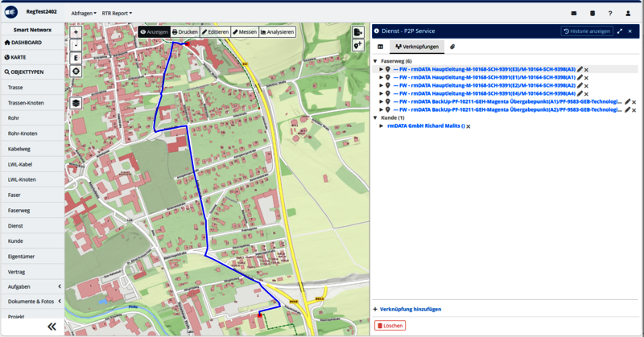Switch to Anzeigen map mode
The image size is (644, 337).
(153, 32)
